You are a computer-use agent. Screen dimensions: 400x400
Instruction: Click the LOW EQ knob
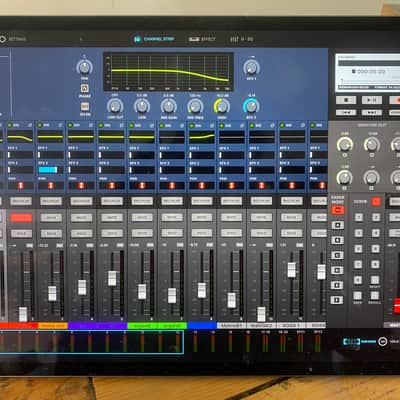pos(142,107)
